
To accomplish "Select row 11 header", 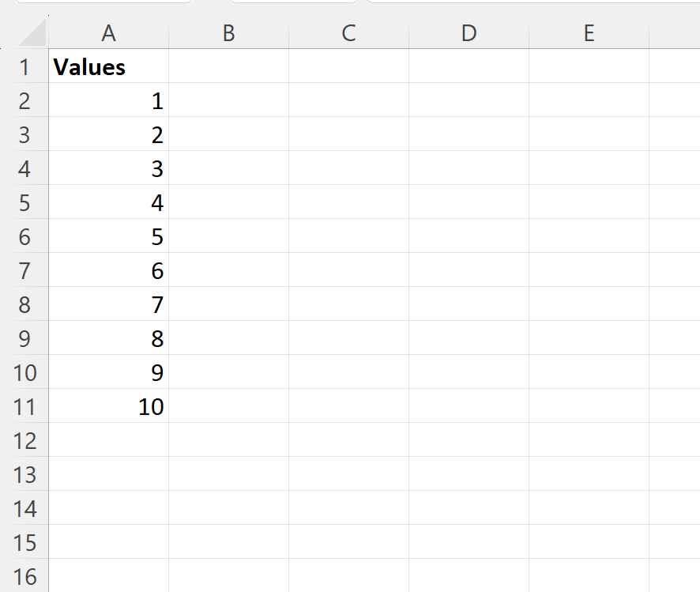I will 24,405.
